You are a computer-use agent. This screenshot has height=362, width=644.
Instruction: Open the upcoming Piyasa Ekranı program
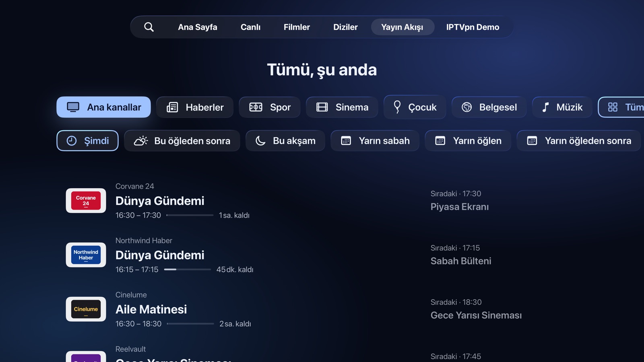coord(460,207)
